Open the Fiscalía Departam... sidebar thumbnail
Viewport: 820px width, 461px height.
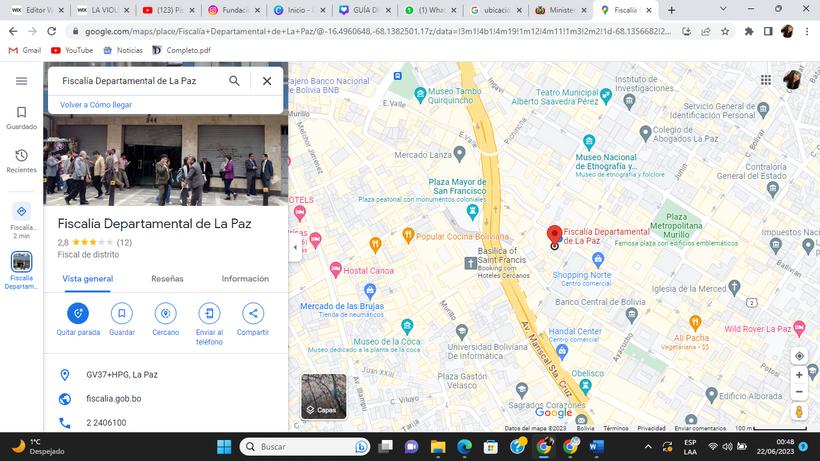coord(21,270)
